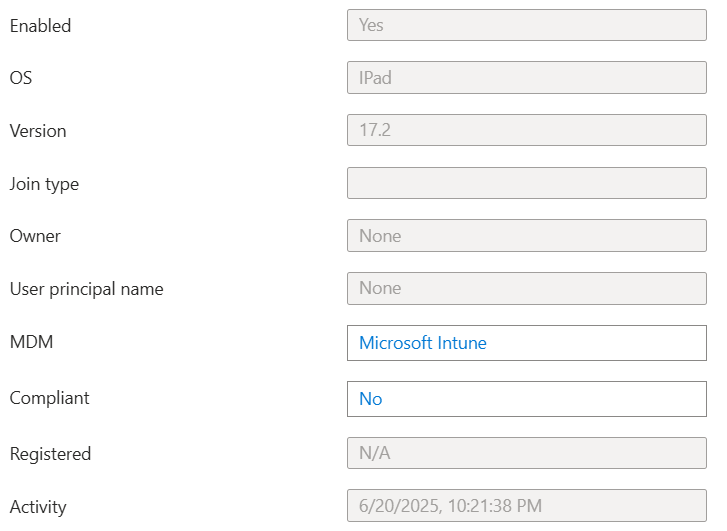Image resolution: width=727 pixels, height=531 pixels.
Task: Click the Compliant value 'No' link
Action: point(371,399)
